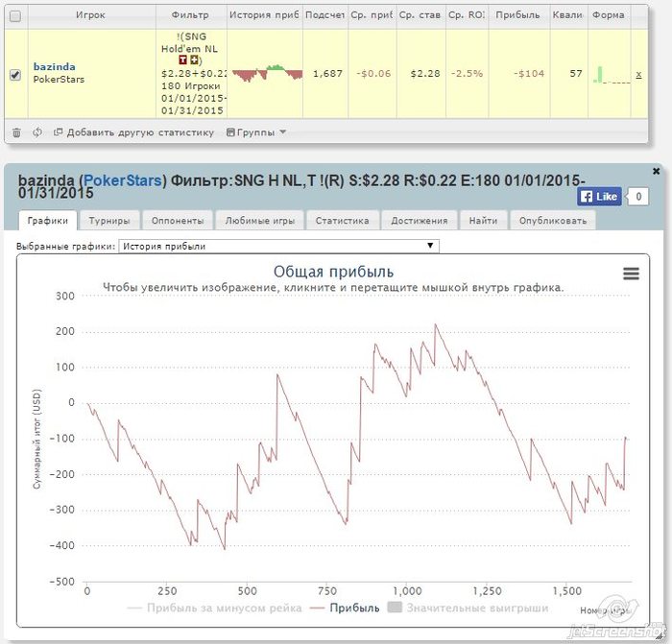The image size is (672, 644).
Task: Select the 'Достижения' tab
Action: (x=419, y=221)
